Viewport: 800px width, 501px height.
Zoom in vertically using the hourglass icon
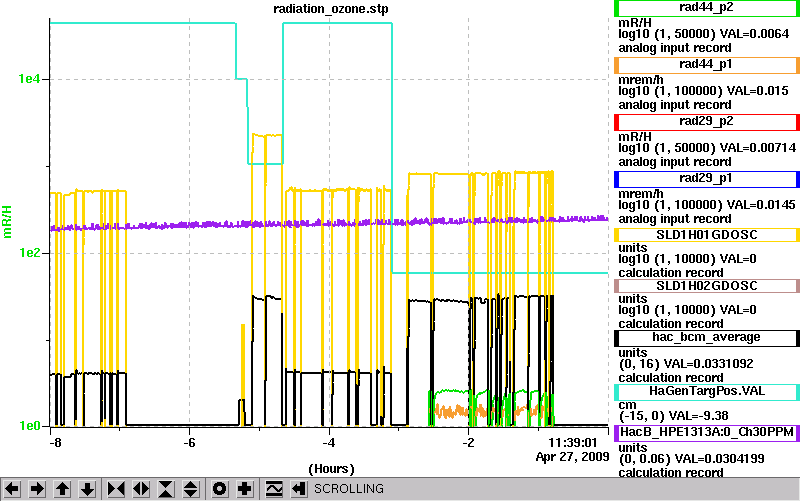tap(166, 489)
